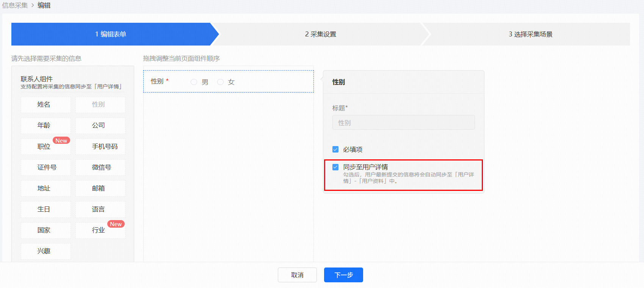
Task: Select the 女 radio option
Action: (220, 82)
